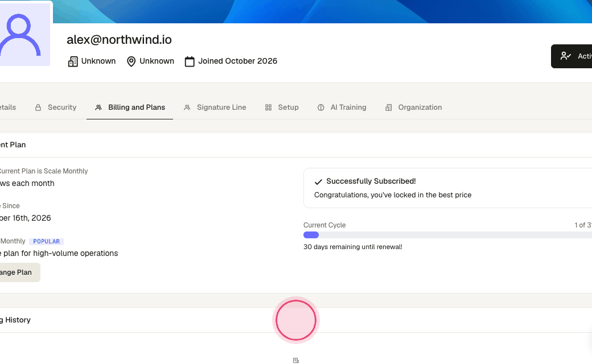
Task: Click the building icon next to Unknown
Action: (73, 61)
